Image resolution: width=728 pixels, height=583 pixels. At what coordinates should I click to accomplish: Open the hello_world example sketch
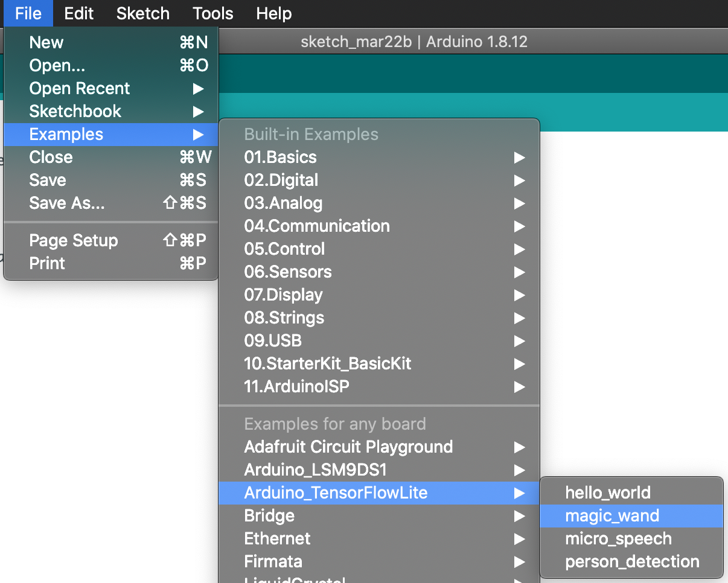click(608, 493)
